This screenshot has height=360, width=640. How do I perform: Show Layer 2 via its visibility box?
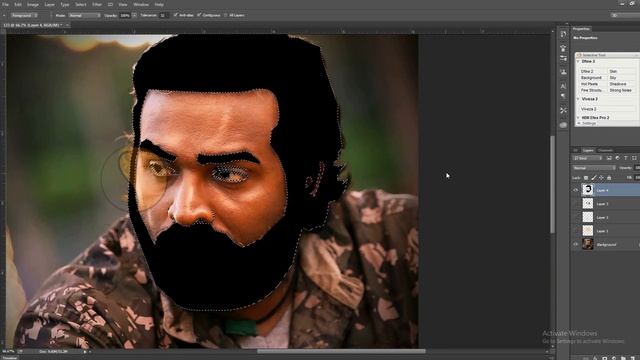coord(576,217)
